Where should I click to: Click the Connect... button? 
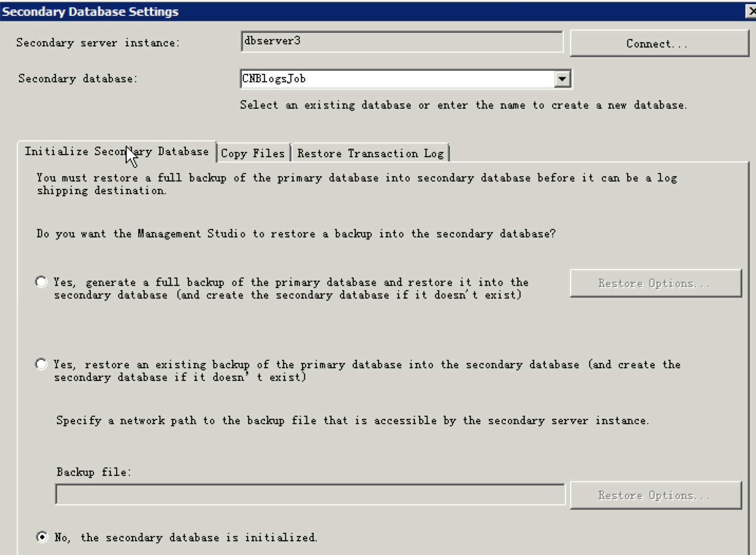coord(659,43)
